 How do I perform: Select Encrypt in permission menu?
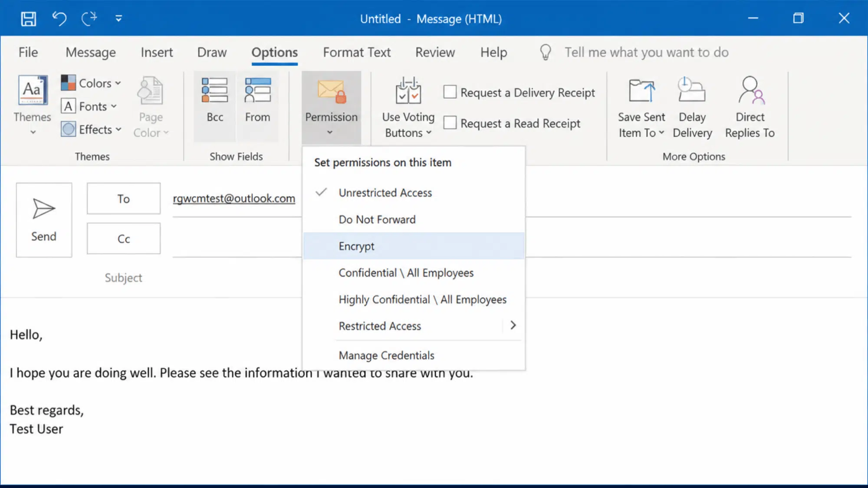(x=414, y=246)
